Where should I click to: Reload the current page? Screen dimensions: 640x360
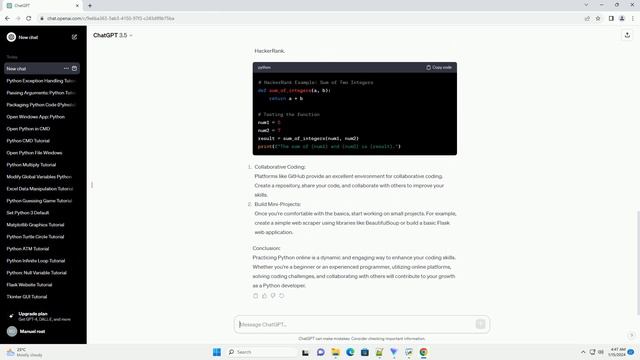(29, 18)
